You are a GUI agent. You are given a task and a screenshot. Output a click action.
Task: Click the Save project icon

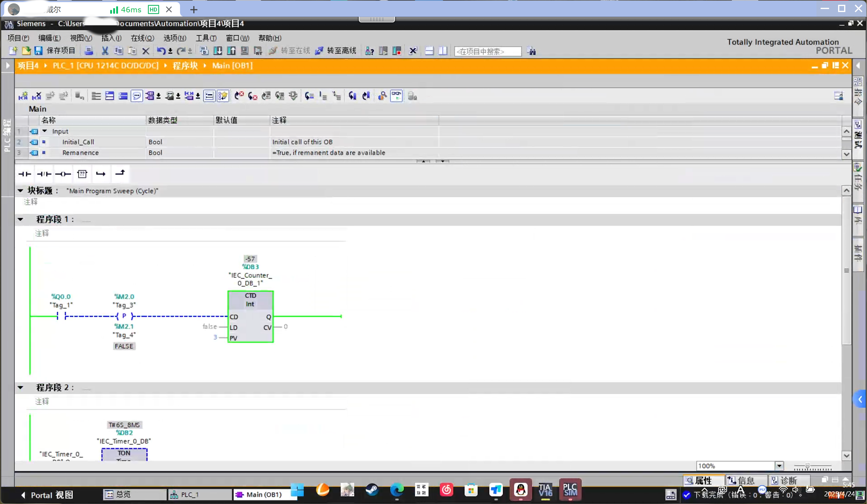click(39, 51)
